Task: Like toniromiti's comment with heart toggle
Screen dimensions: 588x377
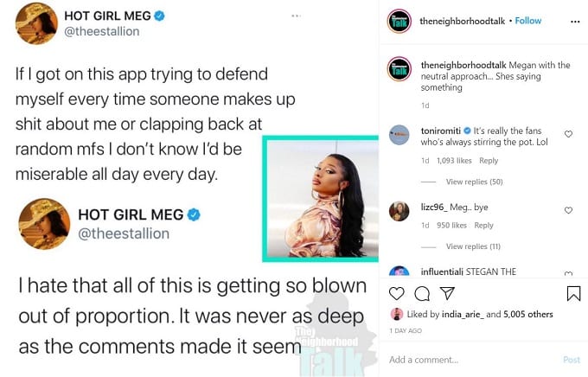Action: [568, 134]
